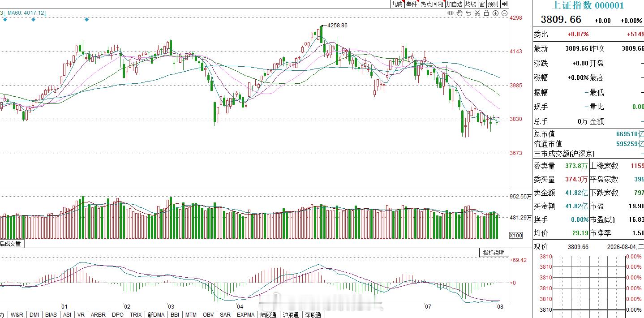This screenshot has height=318, width=644.
Task: Click the collapse-panel arrow icon at top right
Action: [x=505, y=4]
